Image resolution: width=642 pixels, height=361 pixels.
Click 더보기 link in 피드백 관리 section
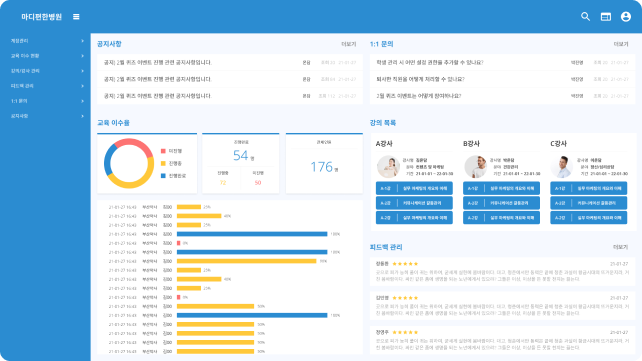pos(620,247)
